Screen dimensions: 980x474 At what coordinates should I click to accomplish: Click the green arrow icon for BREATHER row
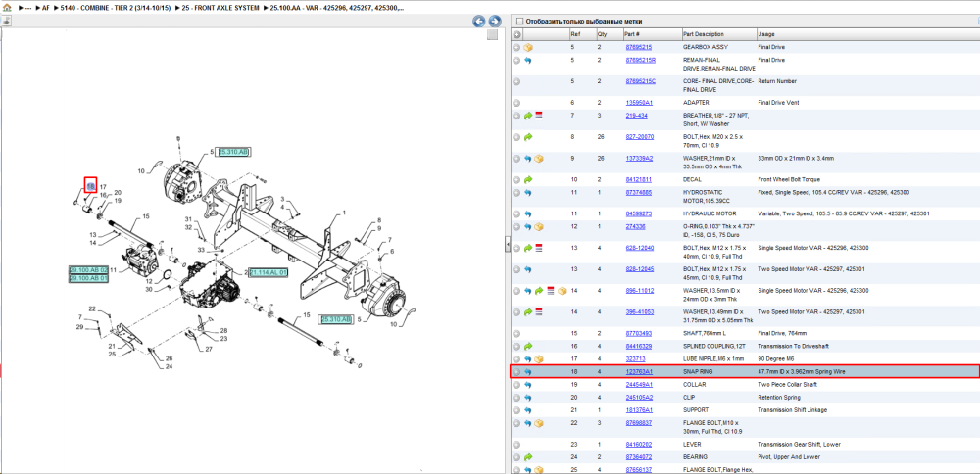click(x=528, y=116)
